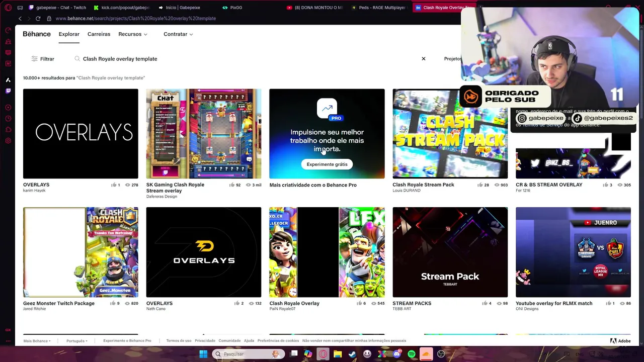Open Preferências de cookies link
644x362 pixels.
coord(278,341)
